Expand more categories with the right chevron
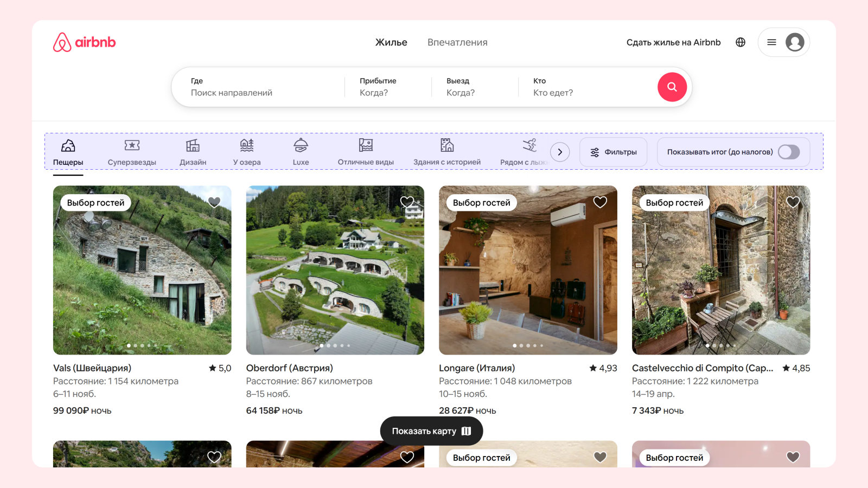Image resolution: width=868 pixels, height=488 pixels. 560,152
